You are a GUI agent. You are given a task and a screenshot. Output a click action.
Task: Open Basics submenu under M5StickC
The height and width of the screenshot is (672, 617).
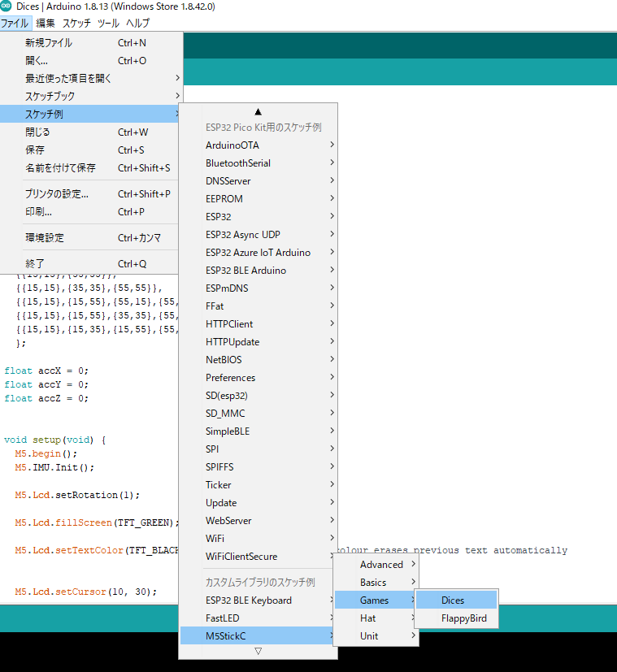(376, 583)
